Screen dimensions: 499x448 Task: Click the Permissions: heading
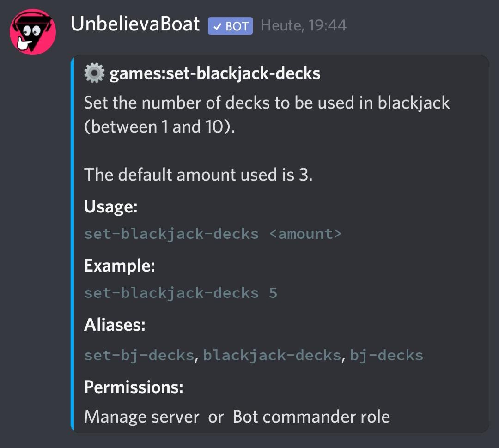pyautogui.click(x=134, y=387)
